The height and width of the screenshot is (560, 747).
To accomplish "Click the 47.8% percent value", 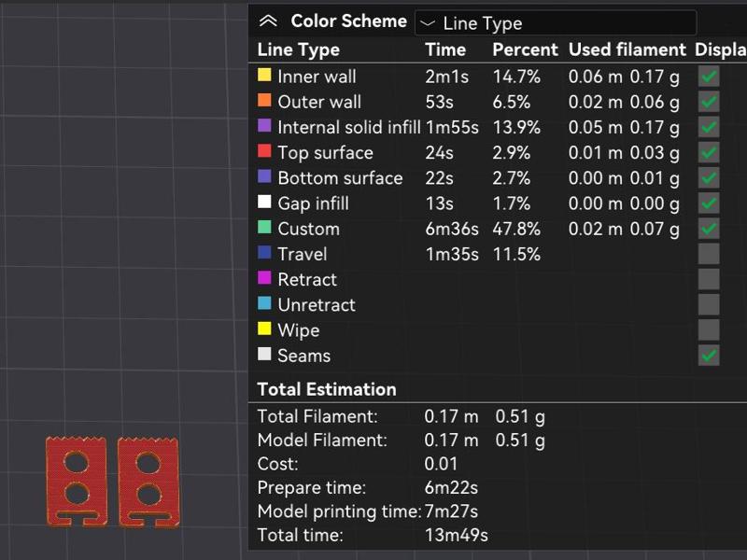I will tap(516, 229).
